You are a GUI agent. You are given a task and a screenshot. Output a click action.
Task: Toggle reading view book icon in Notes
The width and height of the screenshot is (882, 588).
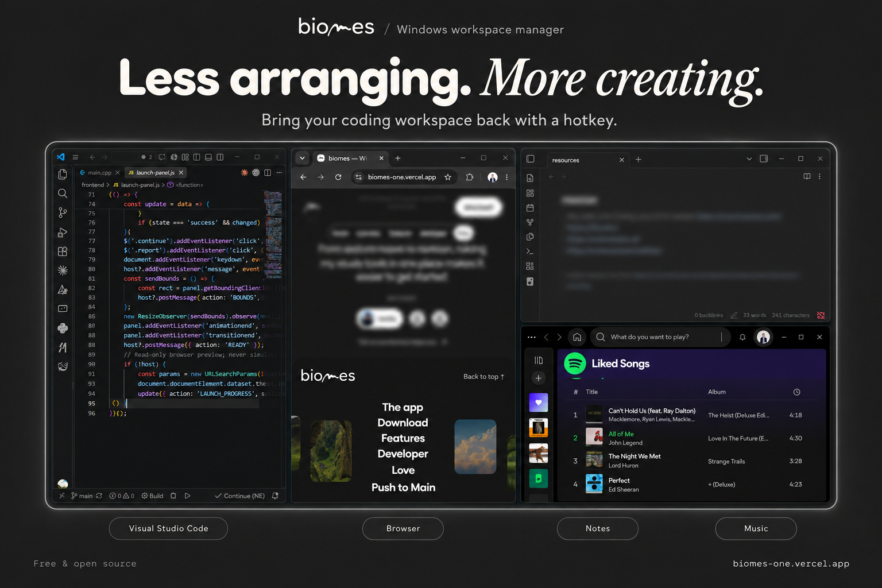coord(807,176)
